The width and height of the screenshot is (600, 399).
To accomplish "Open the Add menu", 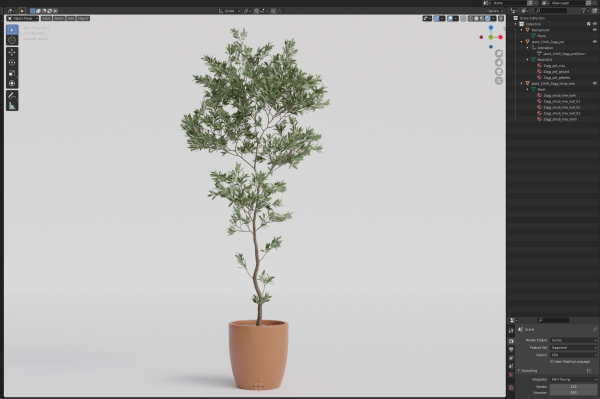I will 71,18.
